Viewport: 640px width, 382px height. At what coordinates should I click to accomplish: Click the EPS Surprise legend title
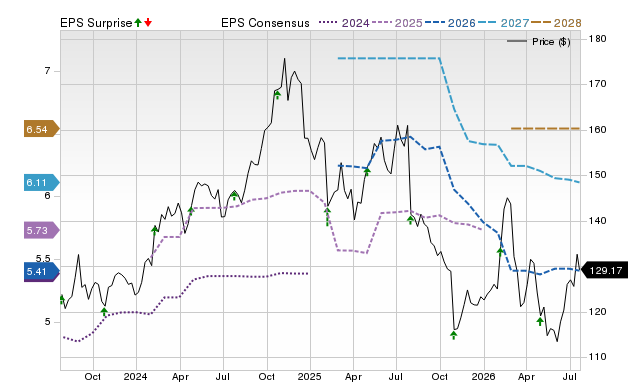point(96,23)
